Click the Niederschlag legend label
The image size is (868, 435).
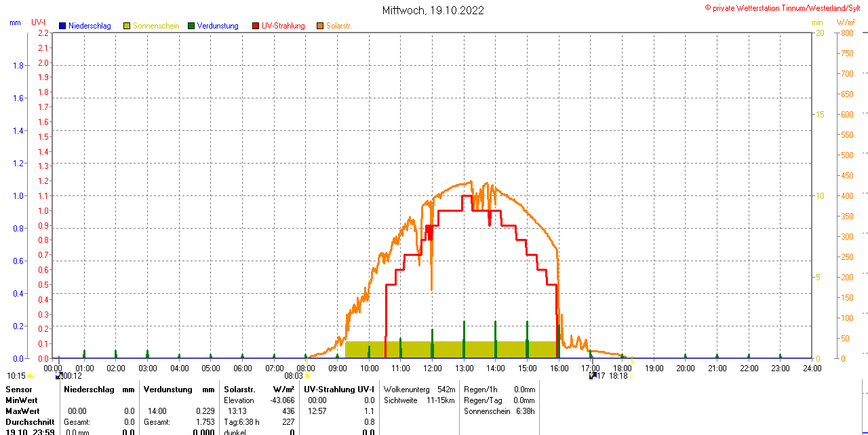[x=91, y=26]
